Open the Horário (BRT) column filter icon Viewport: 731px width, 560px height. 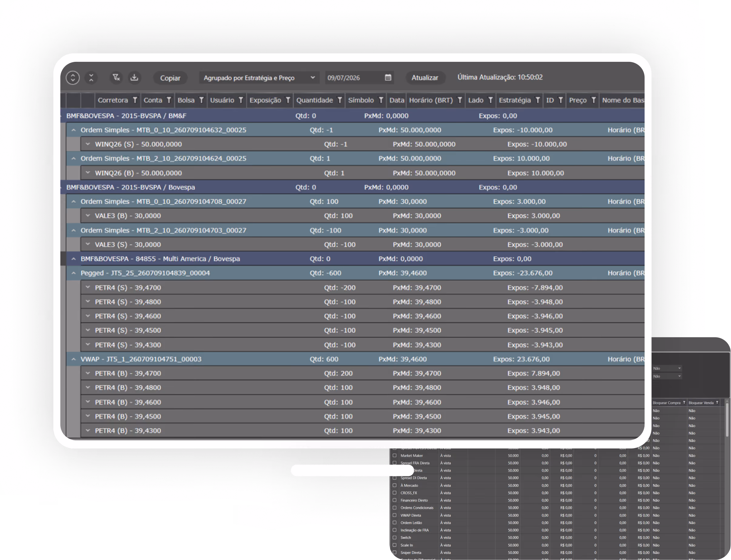(x=459, y=100)
